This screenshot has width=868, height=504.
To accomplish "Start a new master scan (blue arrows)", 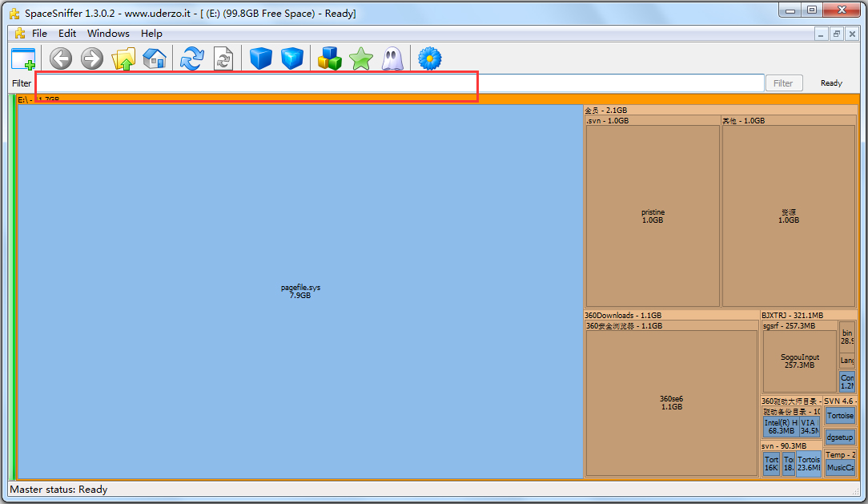I will click(192, 58).
